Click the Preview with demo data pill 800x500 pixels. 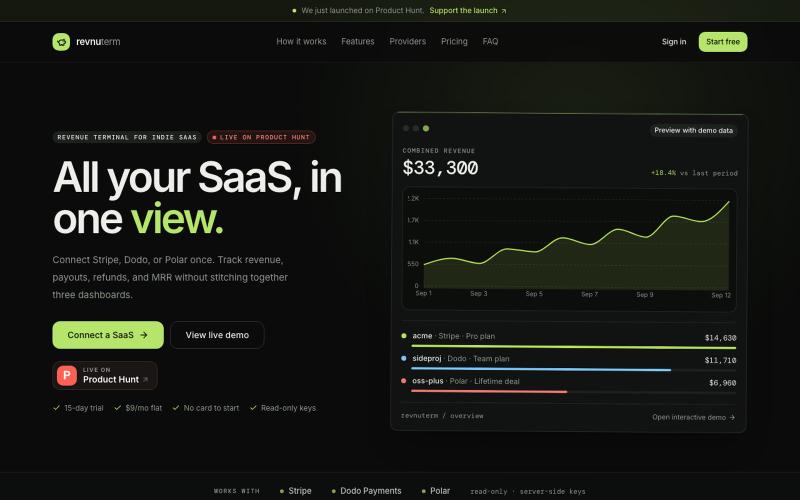693,131
